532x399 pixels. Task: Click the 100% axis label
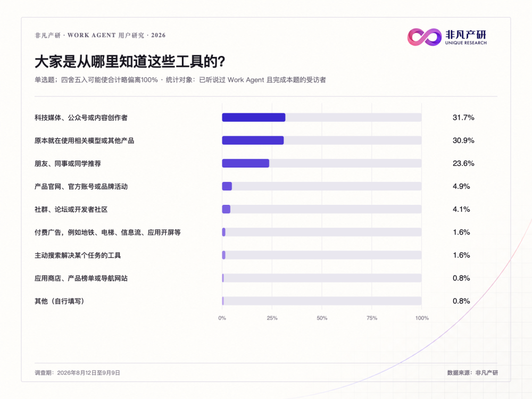pyautogui.click(x=422, y=318)
